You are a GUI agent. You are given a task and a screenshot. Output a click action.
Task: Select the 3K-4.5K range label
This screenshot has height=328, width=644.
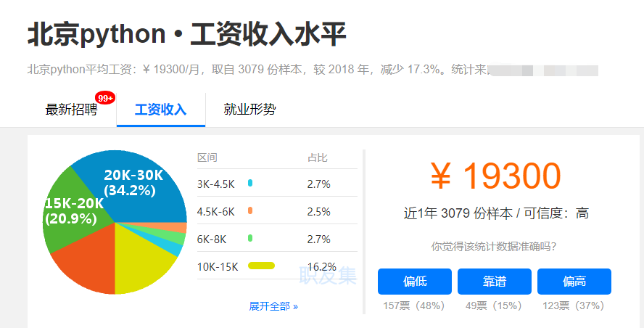click(x=216, y=184)
